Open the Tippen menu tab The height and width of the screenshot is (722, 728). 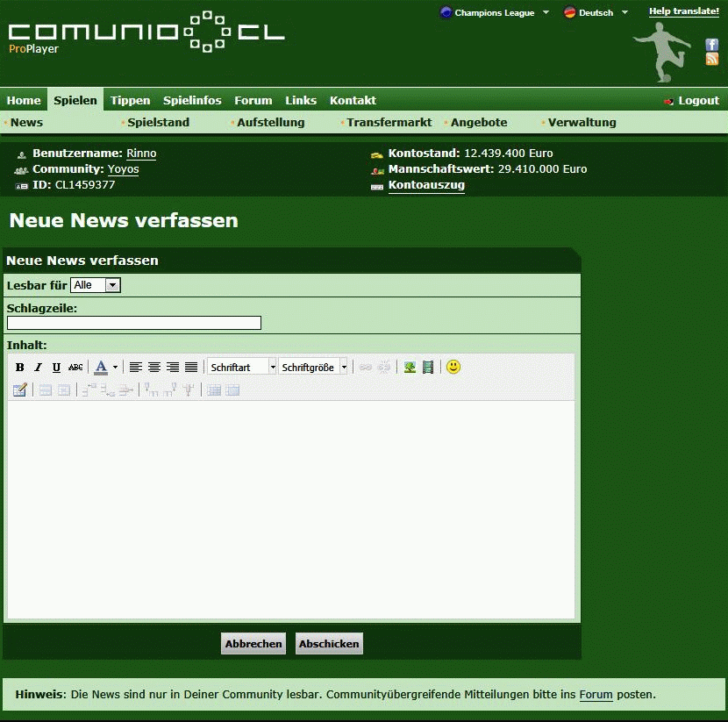(130, 100)
